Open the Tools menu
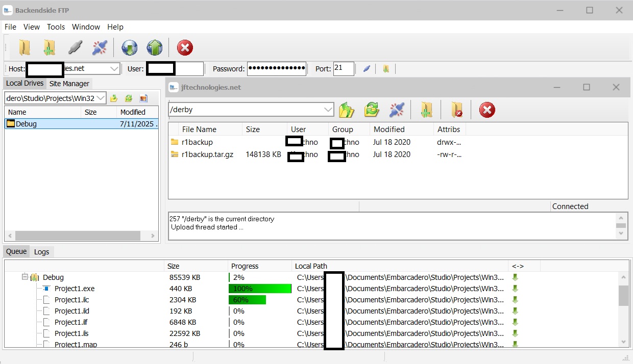 56,27
